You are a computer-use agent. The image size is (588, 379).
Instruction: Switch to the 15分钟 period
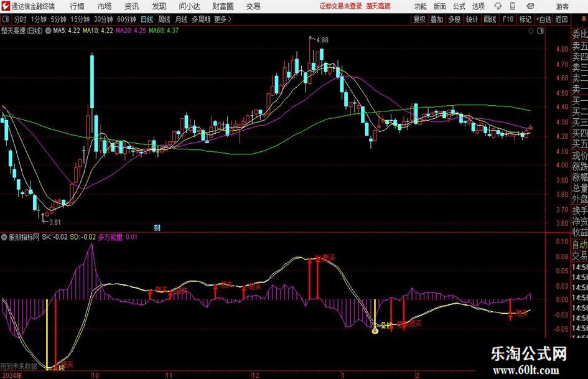pyautogui.click(x=80, y=19)
